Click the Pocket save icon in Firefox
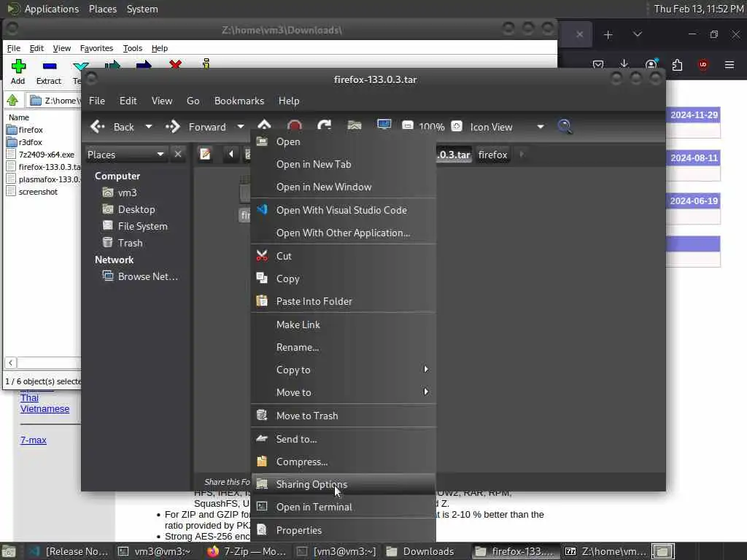 click(x=598, y=65)
